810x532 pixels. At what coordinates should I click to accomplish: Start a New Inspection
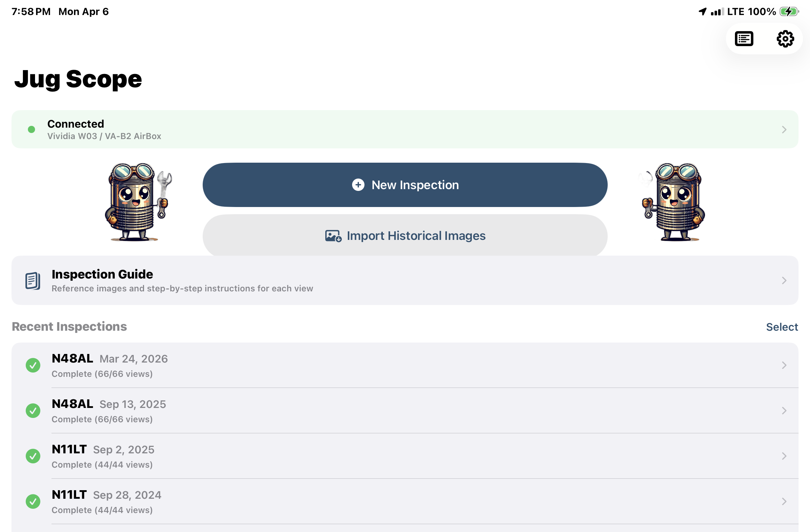pyautogui.click(x=405, y=185)
